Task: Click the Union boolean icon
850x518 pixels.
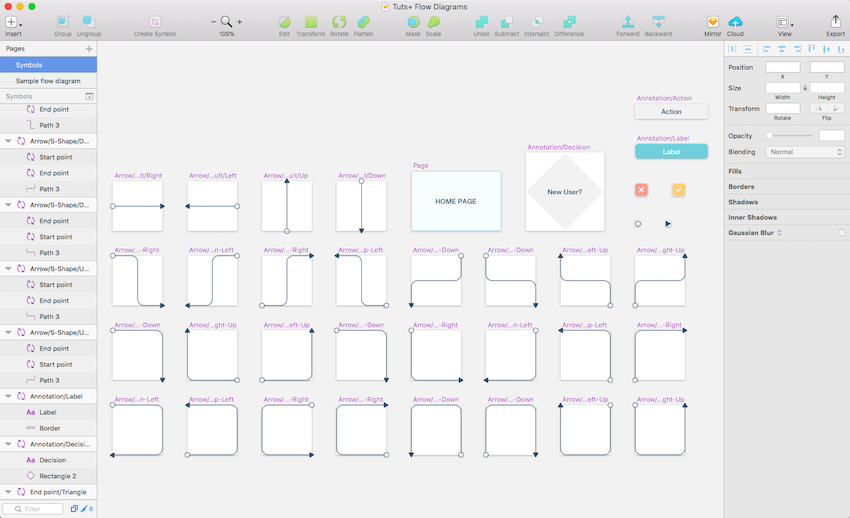Action: point(481,22)
